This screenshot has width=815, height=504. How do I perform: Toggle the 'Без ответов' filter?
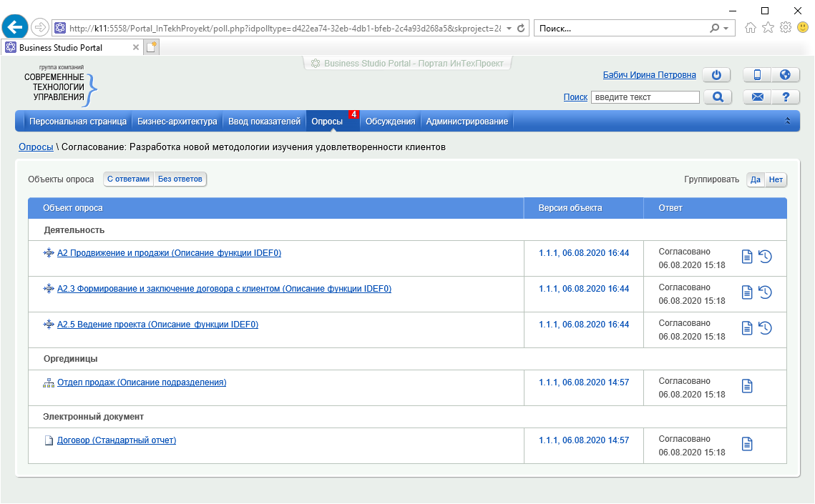pos(180,179)
